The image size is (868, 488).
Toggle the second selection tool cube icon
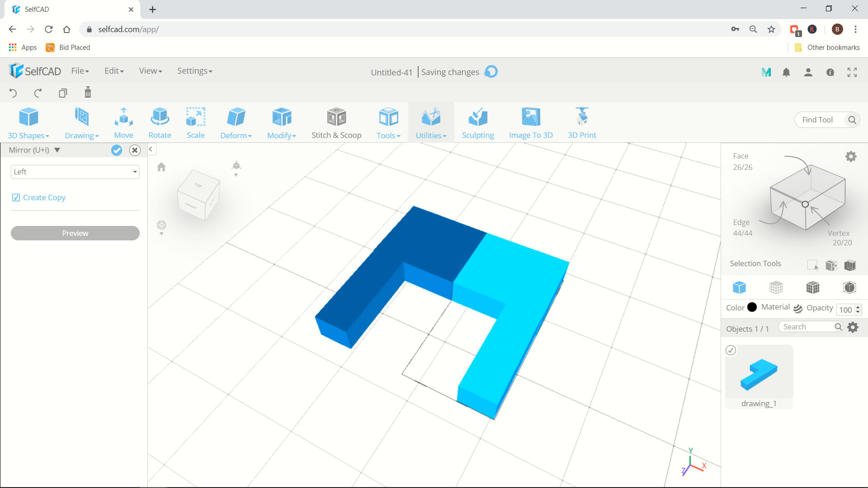click(x=831, y=265)
